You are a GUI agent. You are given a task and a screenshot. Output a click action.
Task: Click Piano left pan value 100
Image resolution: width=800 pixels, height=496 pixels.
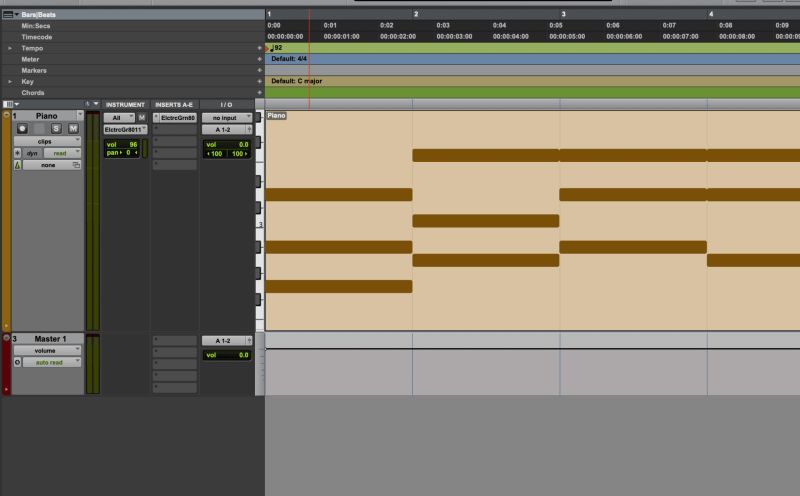pos(215,154)
